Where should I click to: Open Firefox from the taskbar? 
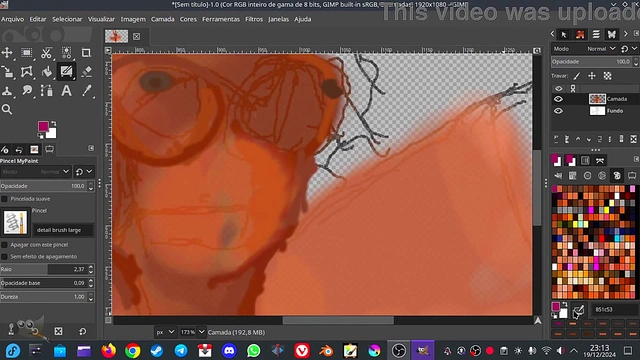click(109, 351)
